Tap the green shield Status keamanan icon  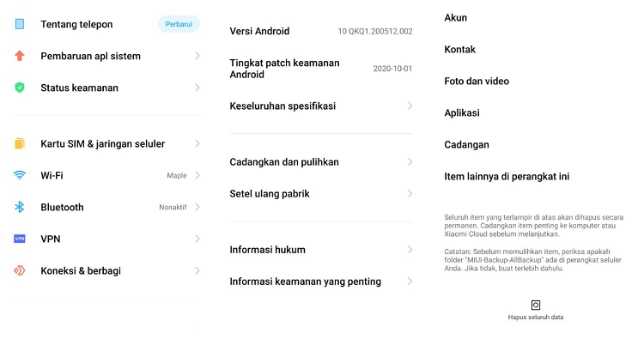tap(19, 88)
